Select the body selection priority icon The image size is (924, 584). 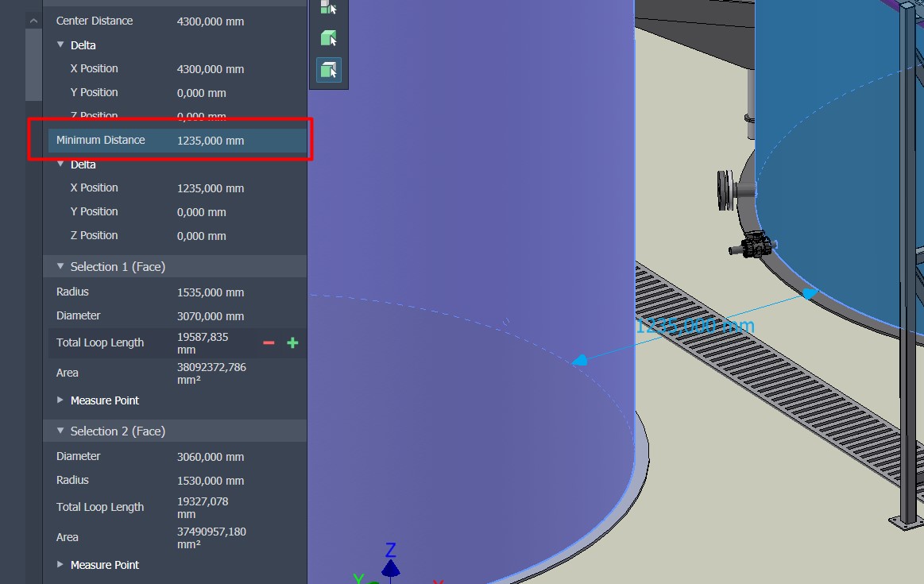(x=328, y=37)
